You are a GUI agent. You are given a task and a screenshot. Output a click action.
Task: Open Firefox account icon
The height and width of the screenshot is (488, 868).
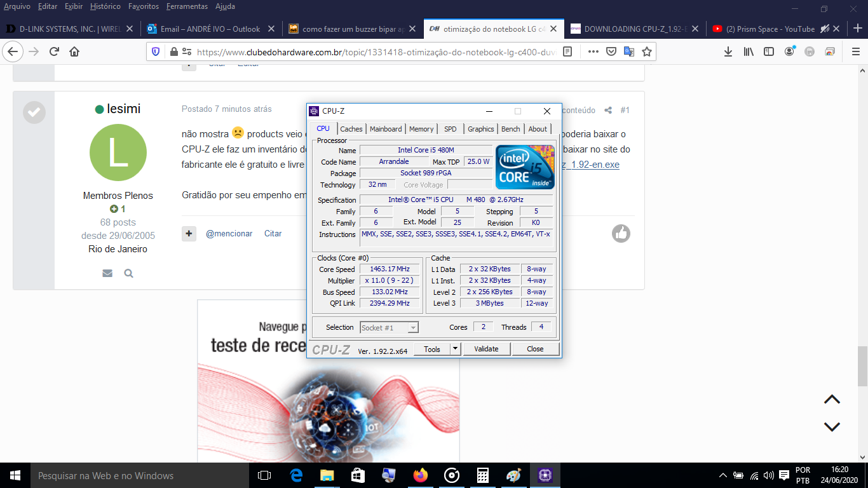click(x=789, y=51)
